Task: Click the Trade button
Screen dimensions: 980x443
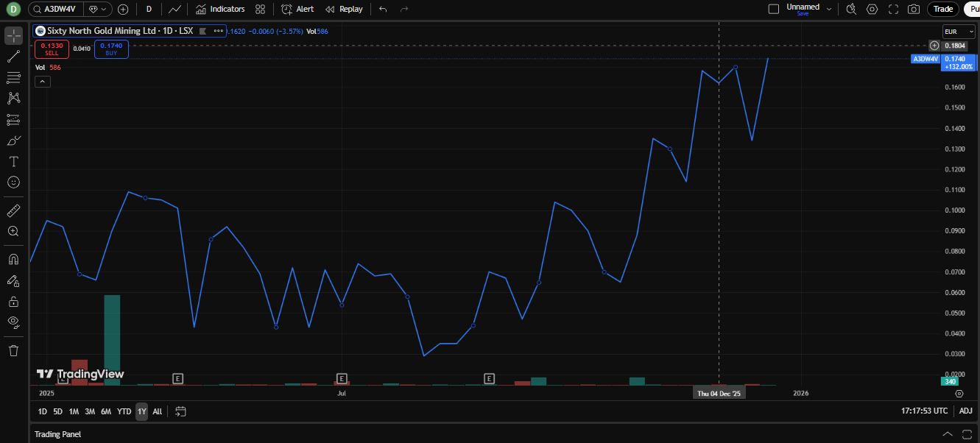Action: click(x=943, y=9)
